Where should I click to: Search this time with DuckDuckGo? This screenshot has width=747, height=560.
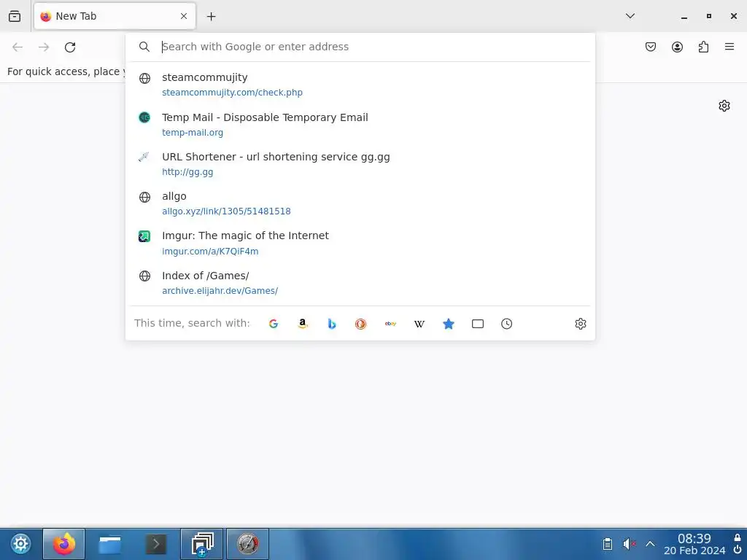(360, 324)
